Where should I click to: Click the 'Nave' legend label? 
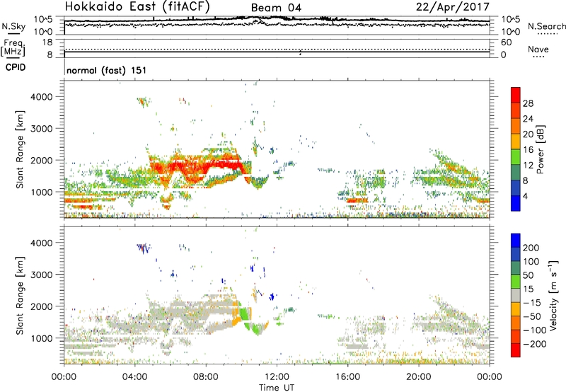[538, 49]
